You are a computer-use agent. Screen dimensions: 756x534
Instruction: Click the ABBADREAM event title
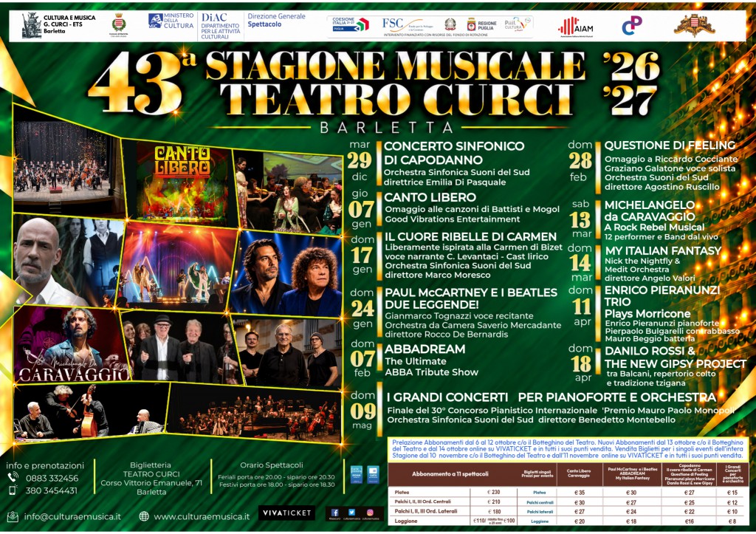point(425,349)
